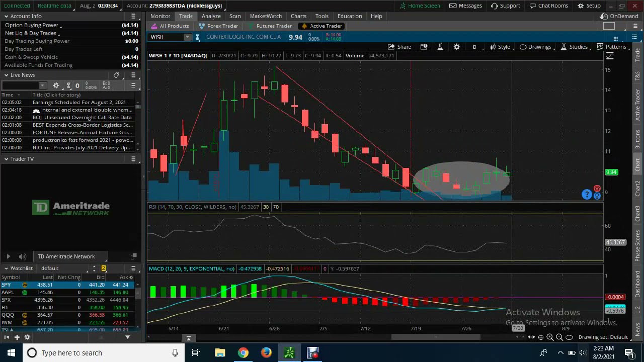Open the Charts tab
Image resolution: width=644 pixels, height=362 pixels.
tap(298, 16)
